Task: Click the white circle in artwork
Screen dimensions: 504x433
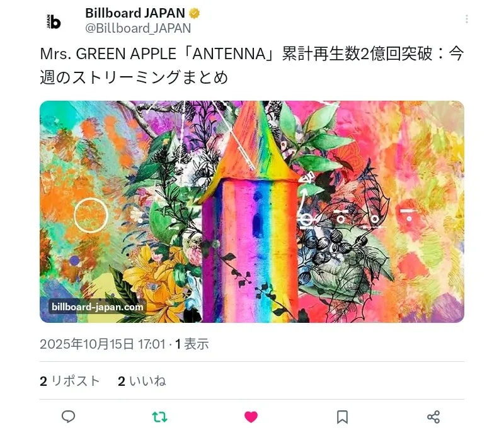Action: pos(91,215)
